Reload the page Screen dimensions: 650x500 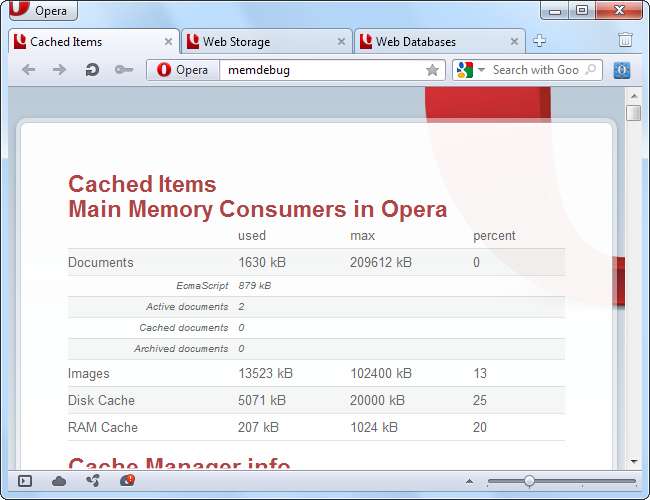(x=92, y=70)
